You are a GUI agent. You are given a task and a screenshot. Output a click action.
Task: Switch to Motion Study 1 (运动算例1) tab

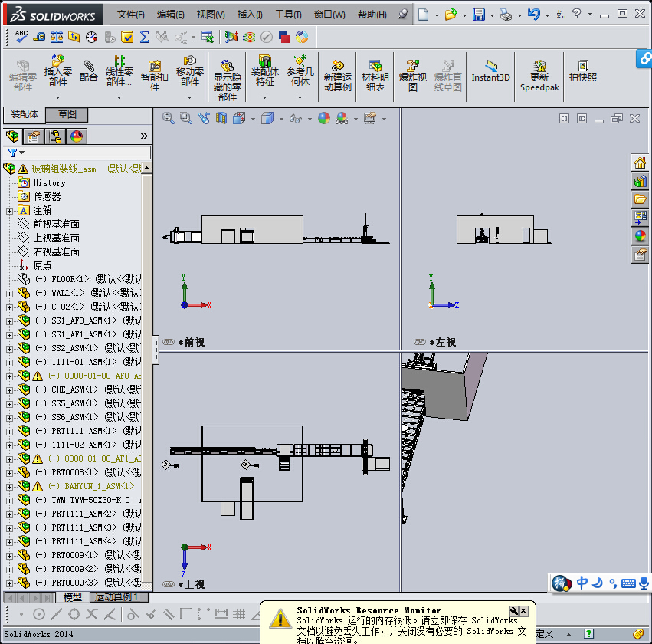coord(119,597)
